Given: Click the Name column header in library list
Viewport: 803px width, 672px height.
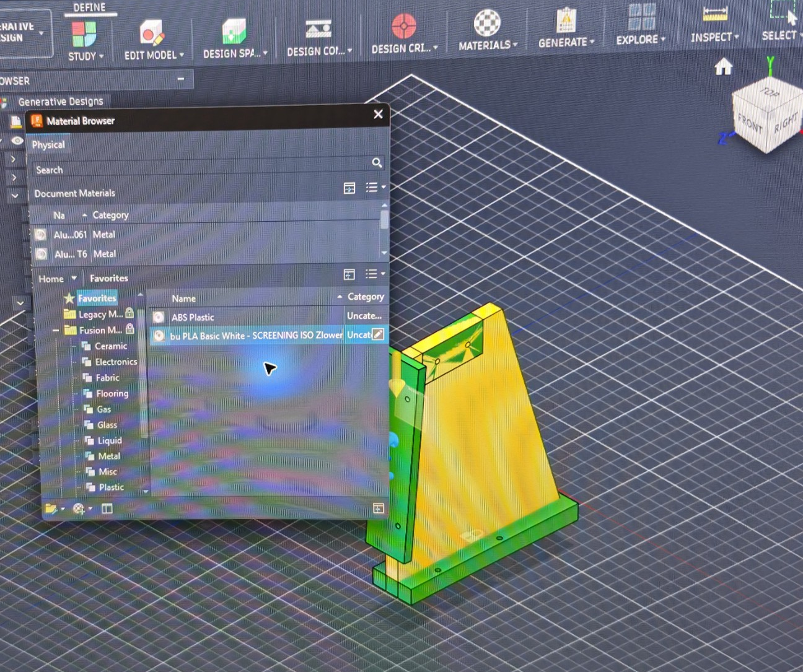Looking at the screenshot, I should [x=183, y=298].
